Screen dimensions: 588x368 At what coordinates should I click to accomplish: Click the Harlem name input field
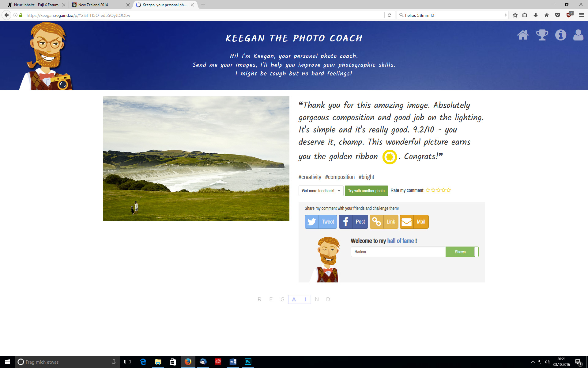click(398, 251)
